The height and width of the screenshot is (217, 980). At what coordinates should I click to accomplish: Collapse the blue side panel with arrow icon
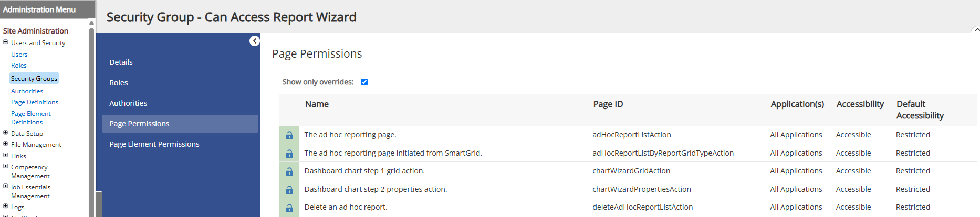pyautogui.click(x=255, y=41)
